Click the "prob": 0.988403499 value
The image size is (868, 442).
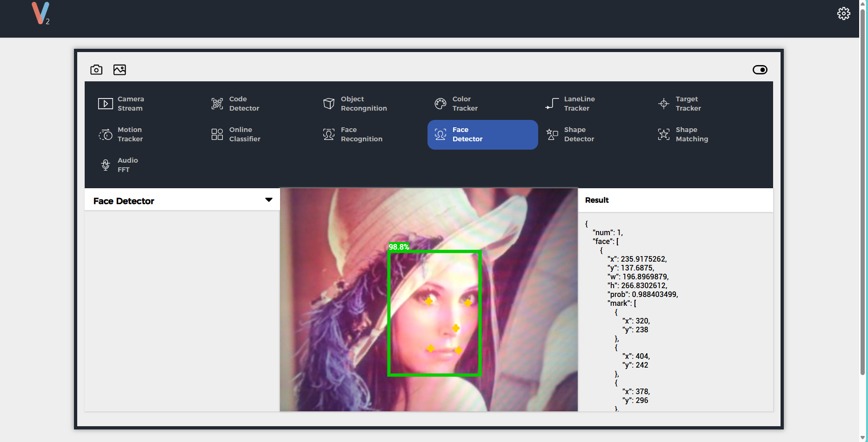(x=642, y=294)
